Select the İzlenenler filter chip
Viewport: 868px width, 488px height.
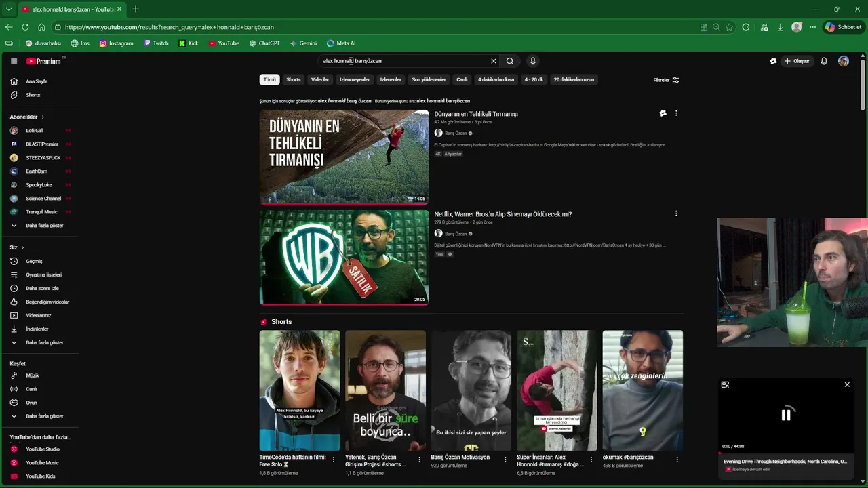(391, 79)
